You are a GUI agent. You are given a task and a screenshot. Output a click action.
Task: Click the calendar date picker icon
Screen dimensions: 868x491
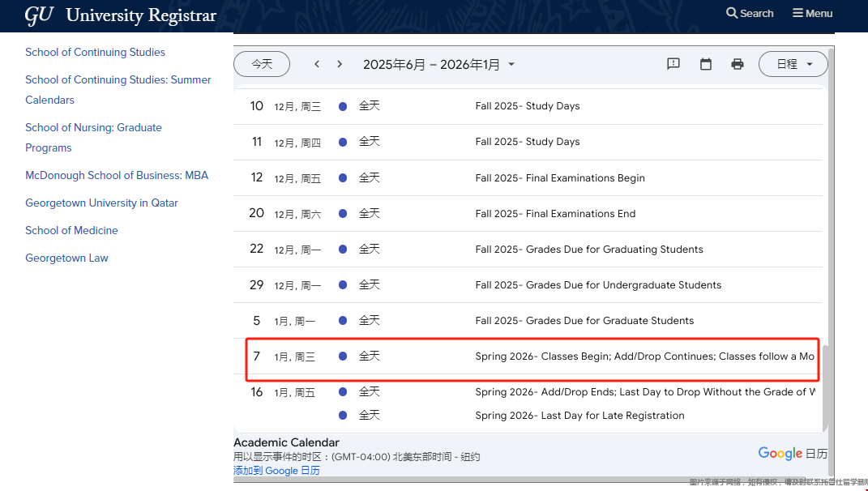(706, 64)
